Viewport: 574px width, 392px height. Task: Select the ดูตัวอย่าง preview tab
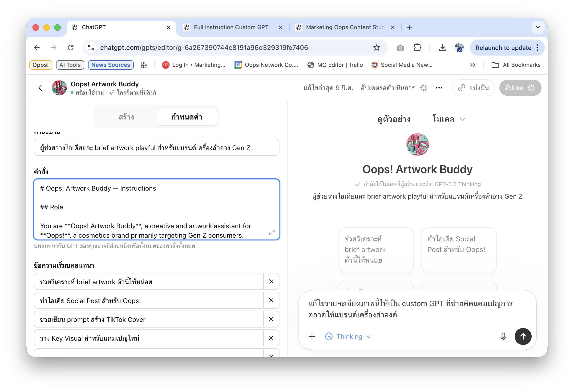[394, 119]
